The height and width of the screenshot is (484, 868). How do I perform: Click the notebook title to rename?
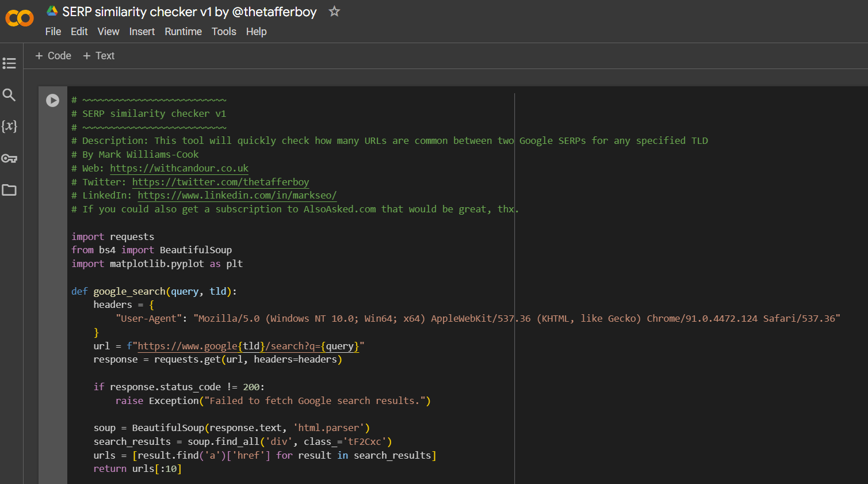tap(189, 12)
